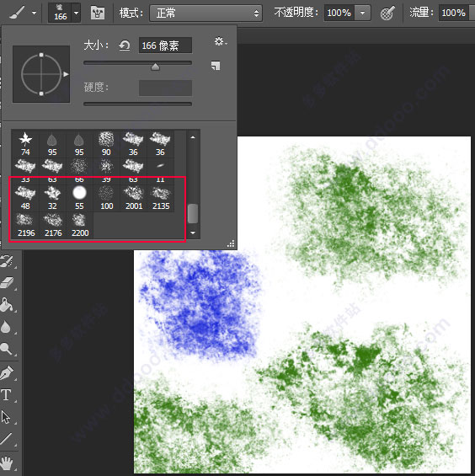The width and height of the screenshot is (475, 476).
Task: Select the Type tool
Action: coord(6,395)
